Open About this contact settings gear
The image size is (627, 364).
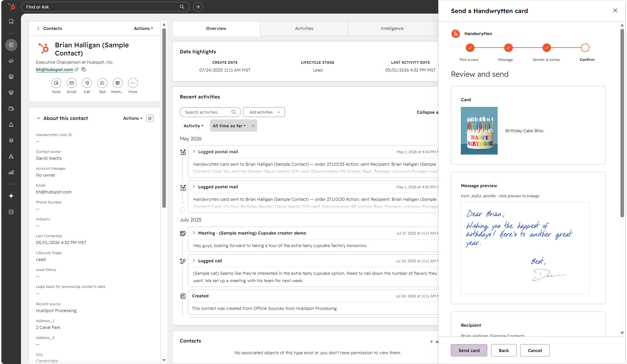pyautogui.click(x=150, y=118)
